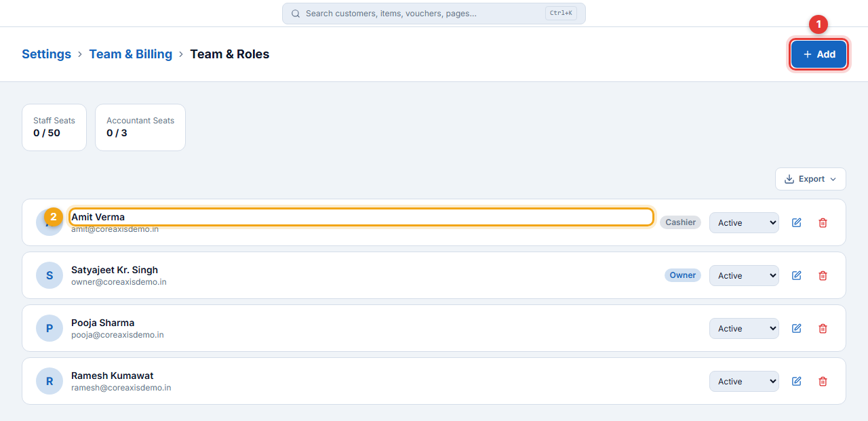868x421 pixels.
Task: Click the Owner role badge
Action: click(683, 275)
